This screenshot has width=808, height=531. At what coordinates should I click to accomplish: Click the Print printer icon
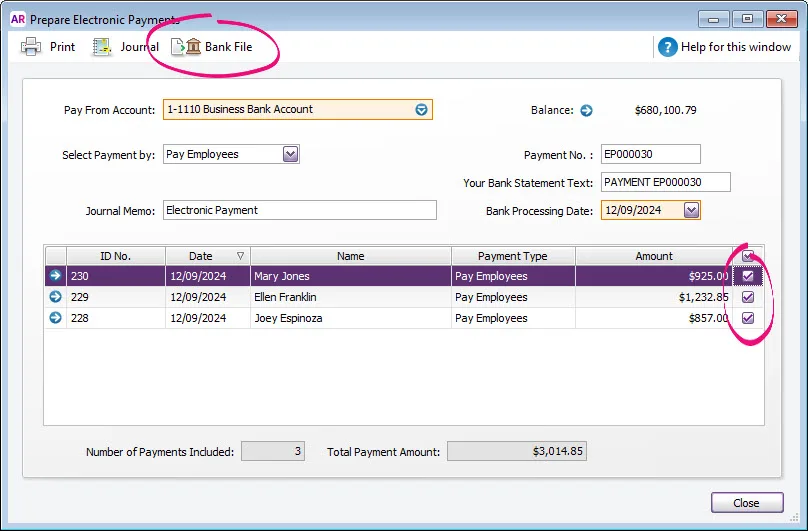click(31, 46)
